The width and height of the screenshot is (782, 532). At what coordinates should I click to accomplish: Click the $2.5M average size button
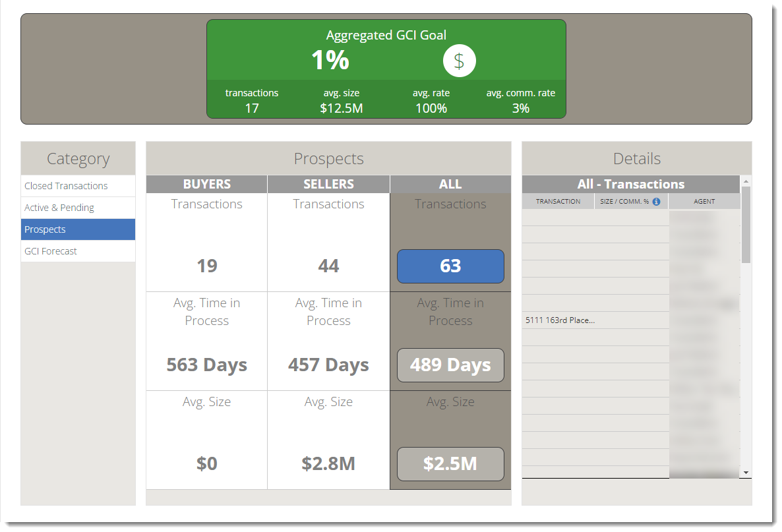tap(450, 464)
